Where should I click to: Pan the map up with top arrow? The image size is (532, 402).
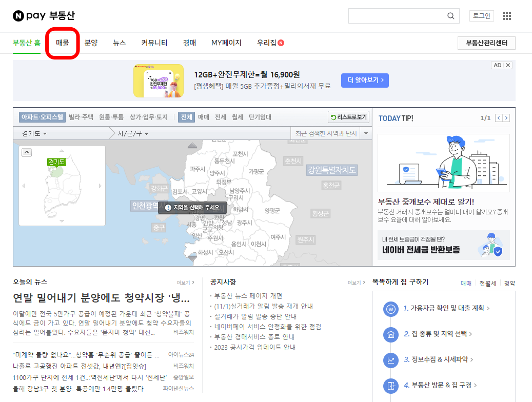(x=192, y=146)
